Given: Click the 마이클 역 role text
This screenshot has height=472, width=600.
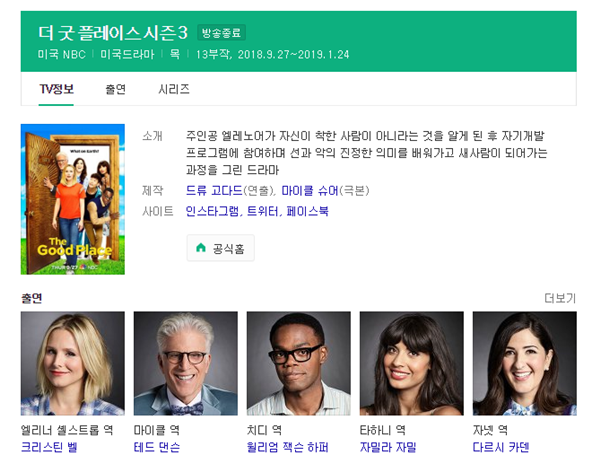Looking at the screenshot, I should click(157, 430).
